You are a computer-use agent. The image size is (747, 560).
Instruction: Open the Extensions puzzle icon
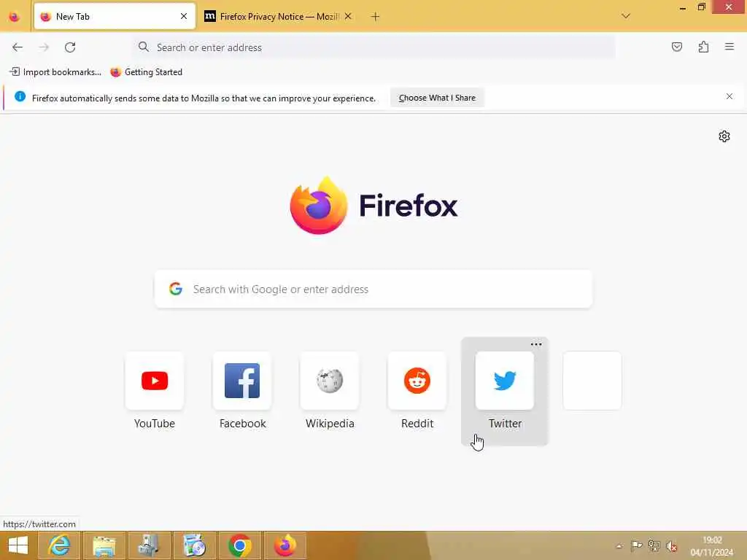point(703,47)
